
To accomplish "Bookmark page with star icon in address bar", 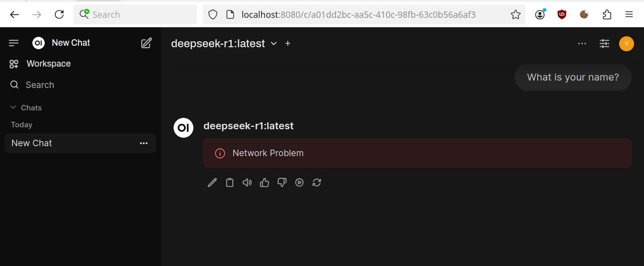I will click(515, 15).
